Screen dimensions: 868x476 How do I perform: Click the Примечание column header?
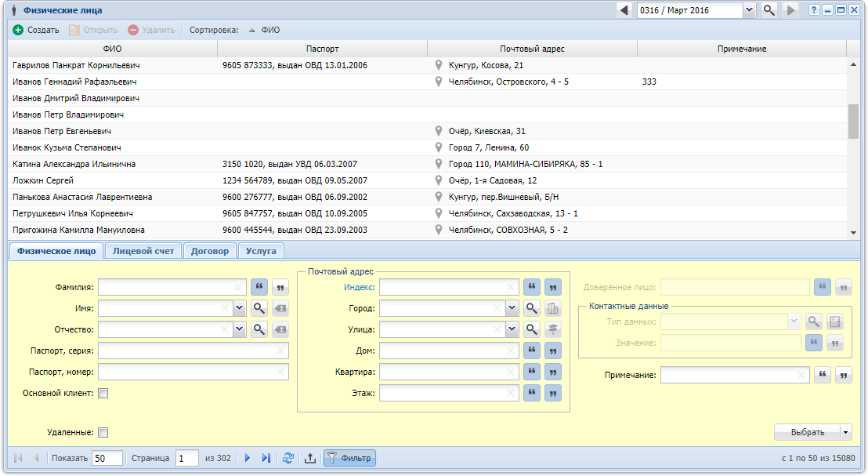point(742,49)
